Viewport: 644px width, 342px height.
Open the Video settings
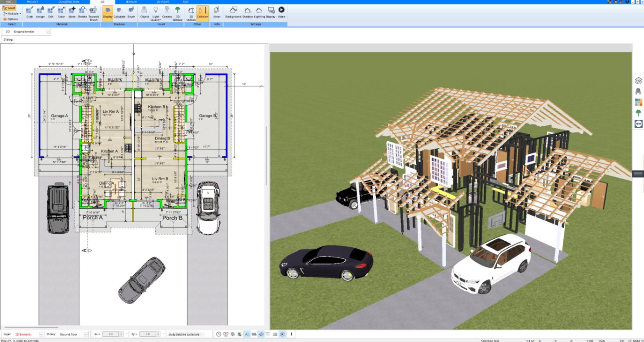click(x=281, y=13)
